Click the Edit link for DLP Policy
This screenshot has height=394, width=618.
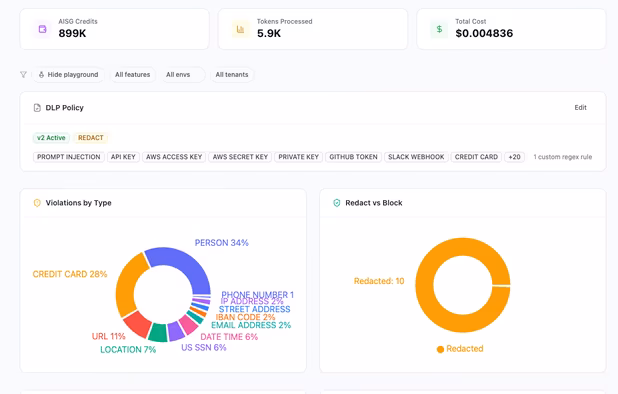coord(580,108)
